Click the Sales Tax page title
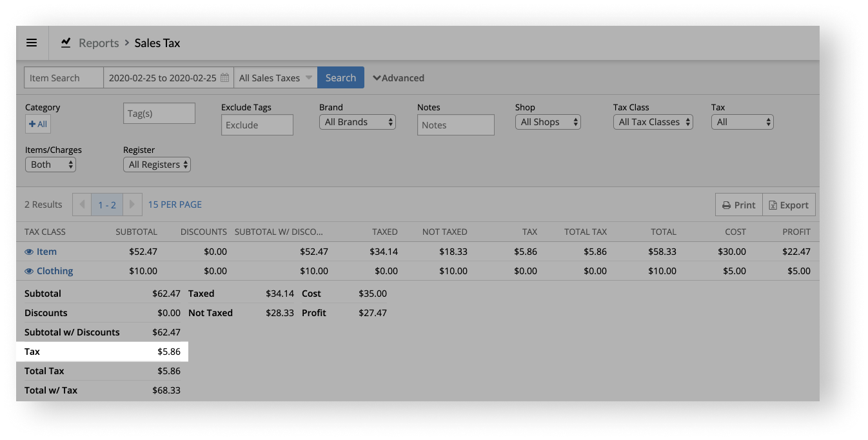The image size is (868, 440). [157, 43]
